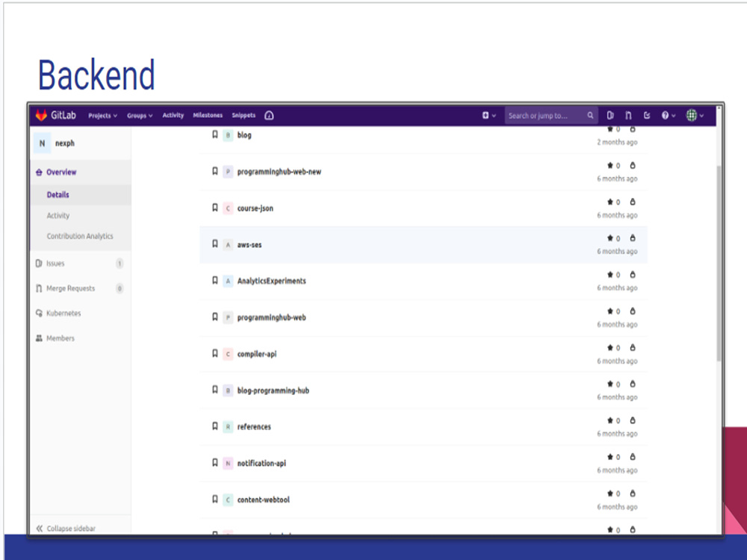The width and height of the screenshot is (747, 560).
Task: Open Milestones in top navbar
Action: 208,115
